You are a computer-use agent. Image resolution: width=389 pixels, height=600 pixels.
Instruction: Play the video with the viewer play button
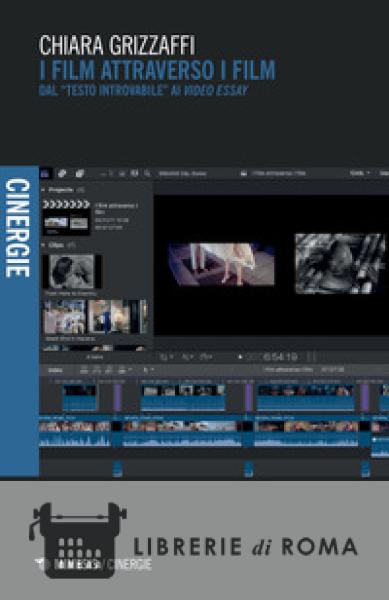[x=240, y=357]
